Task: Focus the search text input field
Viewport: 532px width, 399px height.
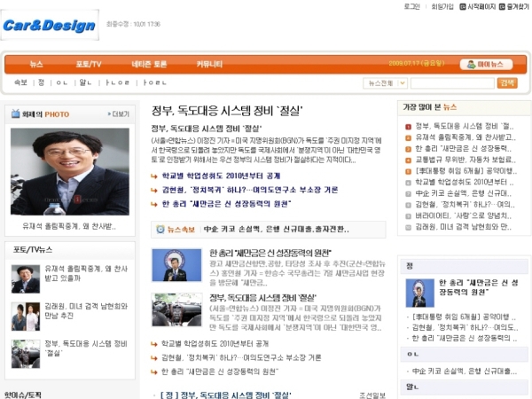Action: click(x=452, y=83)
